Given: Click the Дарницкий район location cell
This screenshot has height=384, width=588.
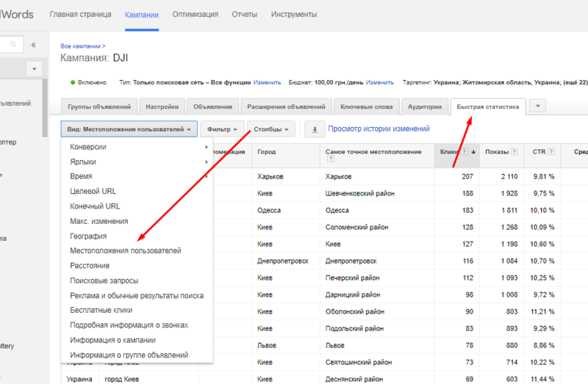Looking at the screenshot, I should (353, 295).
